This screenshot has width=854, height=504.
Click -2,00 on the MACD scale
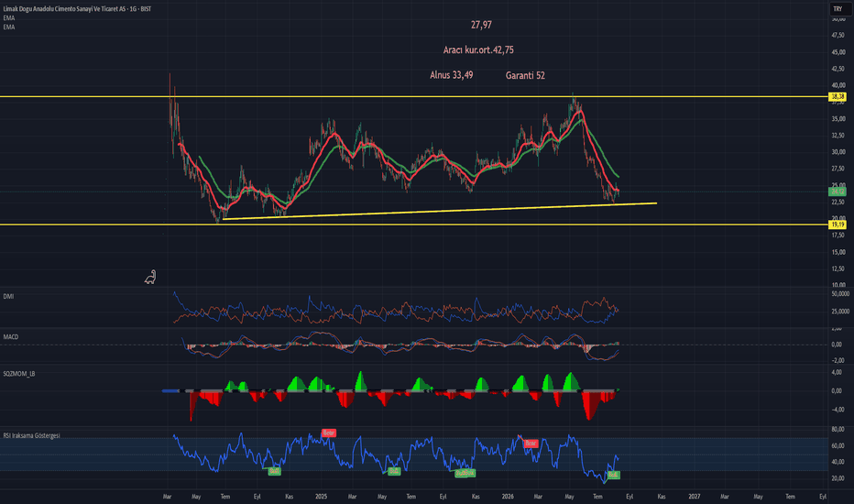click(x=838, y=360)
